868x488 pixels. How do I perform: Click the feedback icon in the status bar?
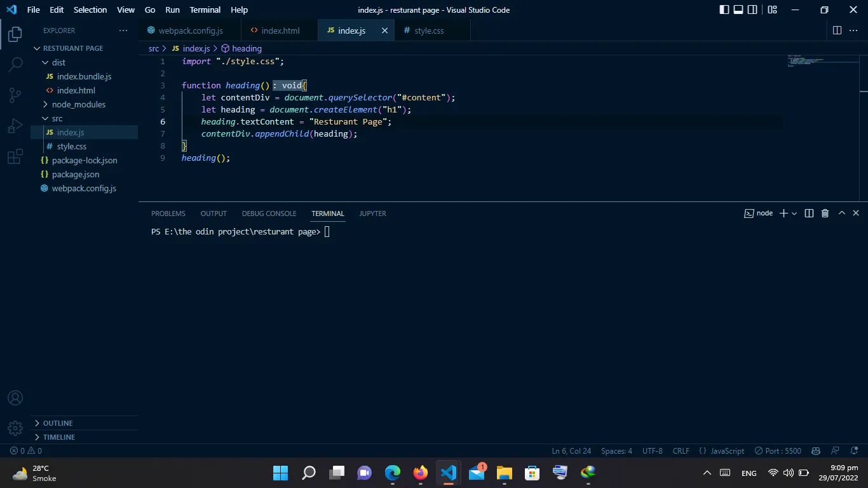(836, 451)
